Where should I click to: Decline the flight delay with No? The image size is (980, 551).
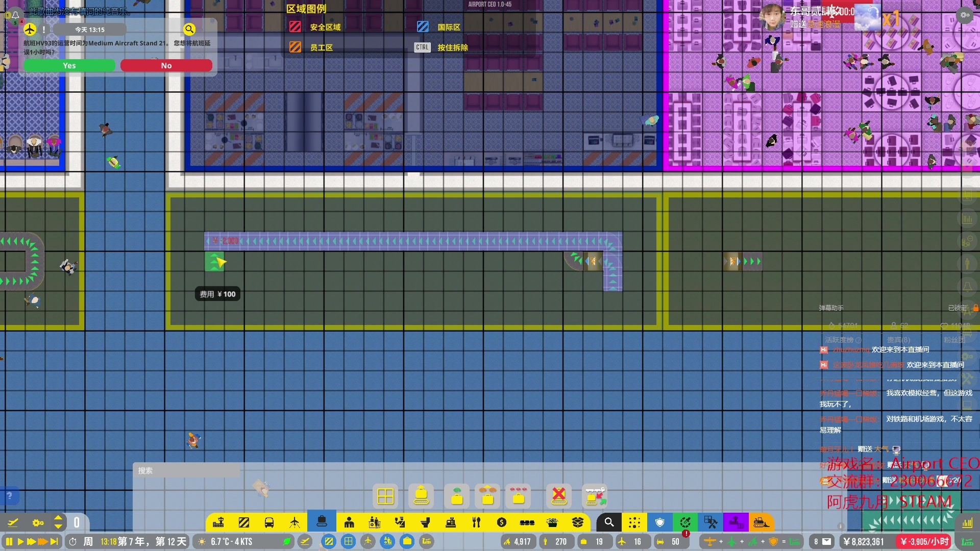pyautogui.click(x=166, y=65)
